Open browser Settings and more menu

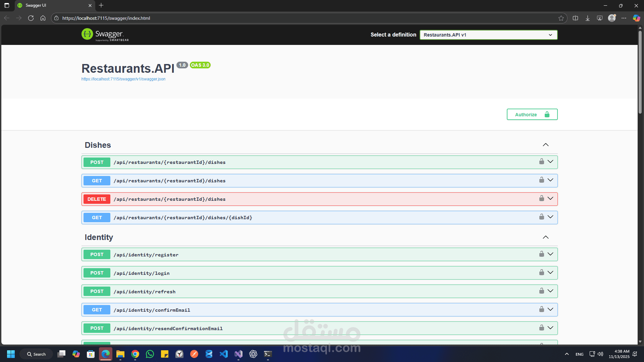point(624,18)
